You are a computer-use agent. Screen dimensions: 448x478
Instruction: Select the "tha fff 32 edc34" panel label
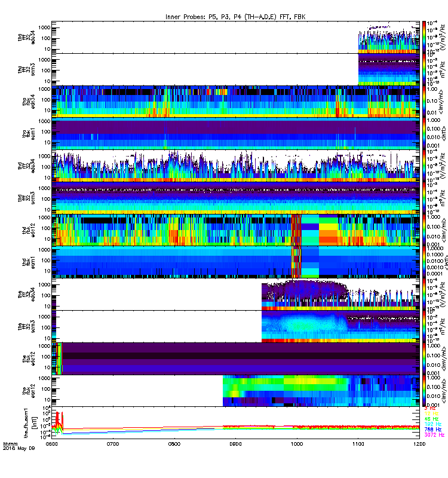[26, 38]
